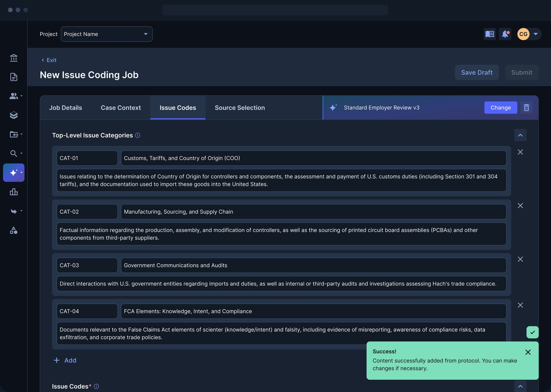Click the info icon beside Top-Level Issue Categories
The image size is (551, 392).
tap(138, 135)
